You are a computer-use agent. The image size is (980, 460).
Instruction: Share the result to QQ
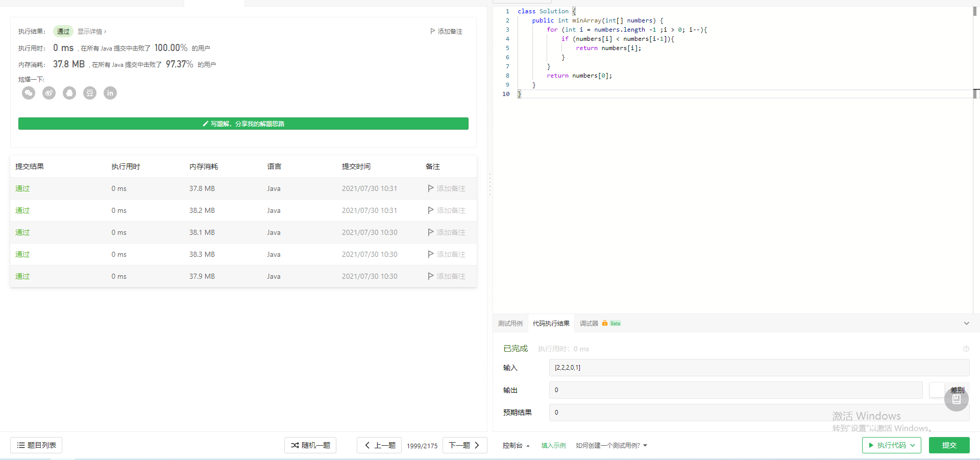coord(69,93)
